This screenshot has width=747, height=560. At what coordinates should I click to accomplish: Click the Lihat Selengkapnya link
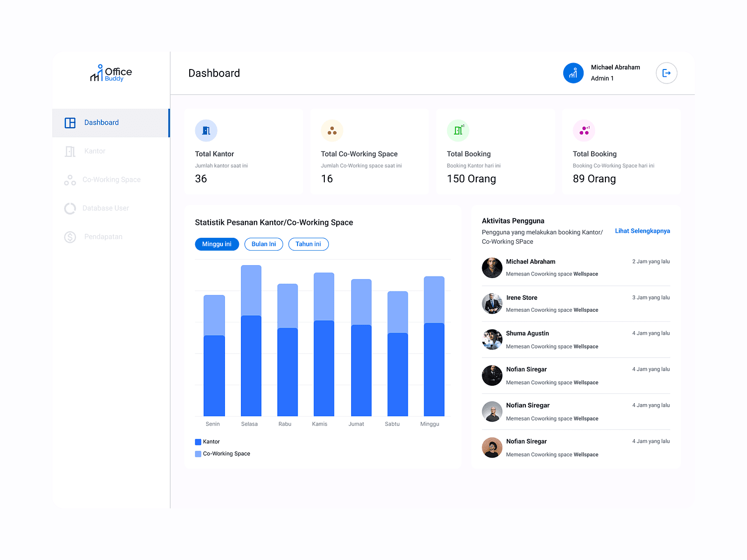click(643, 231)
